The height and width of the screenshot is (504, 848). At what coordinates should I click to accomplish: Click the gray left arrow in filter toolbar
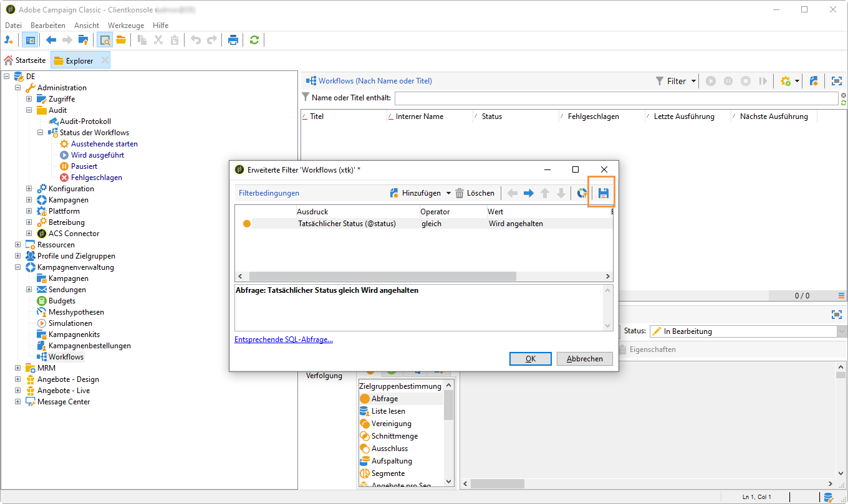(x=513, y=193)
